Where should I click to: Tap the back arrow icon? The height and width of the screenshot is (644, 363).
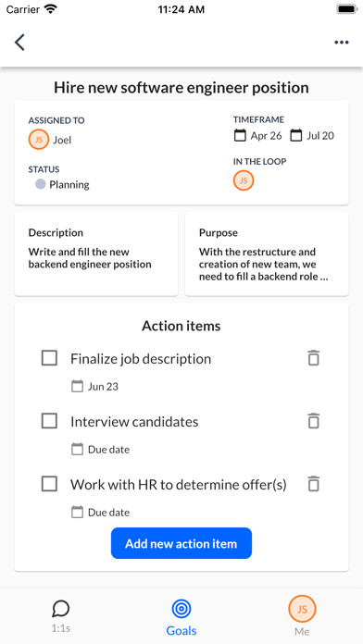pos(19,43)
